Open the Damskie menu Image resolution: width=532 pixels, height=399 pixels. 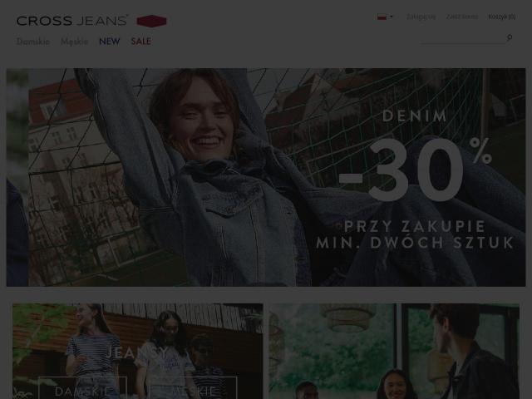pyautogui.click(x=33, y=42)
